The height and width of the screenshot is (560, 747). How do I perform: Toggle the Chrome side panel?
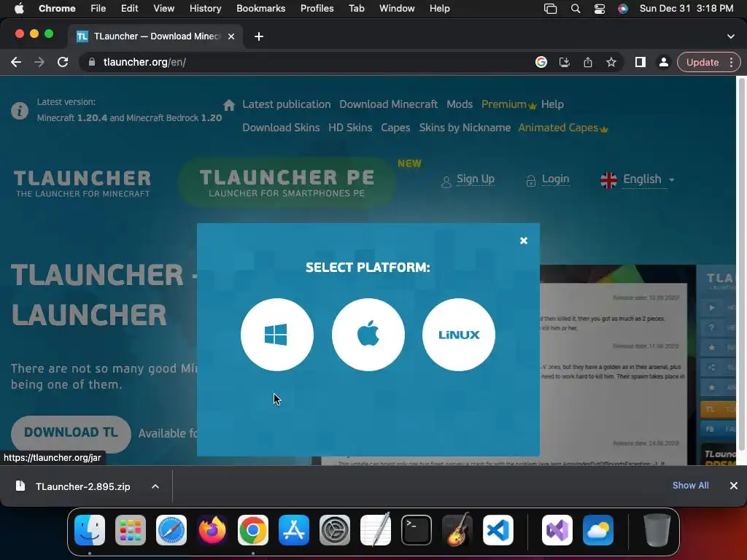(x=640, y=63)
